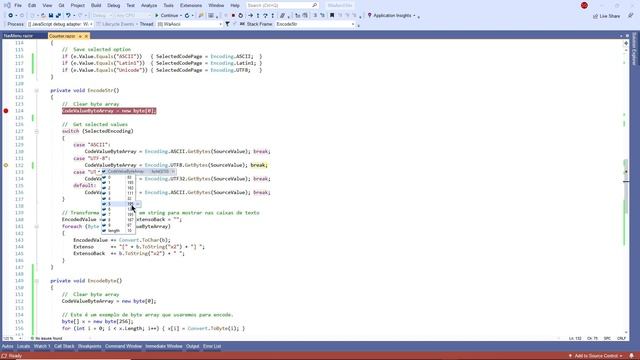Click the current statement marker on line 132
640x360 pixels.
[6, 165]
